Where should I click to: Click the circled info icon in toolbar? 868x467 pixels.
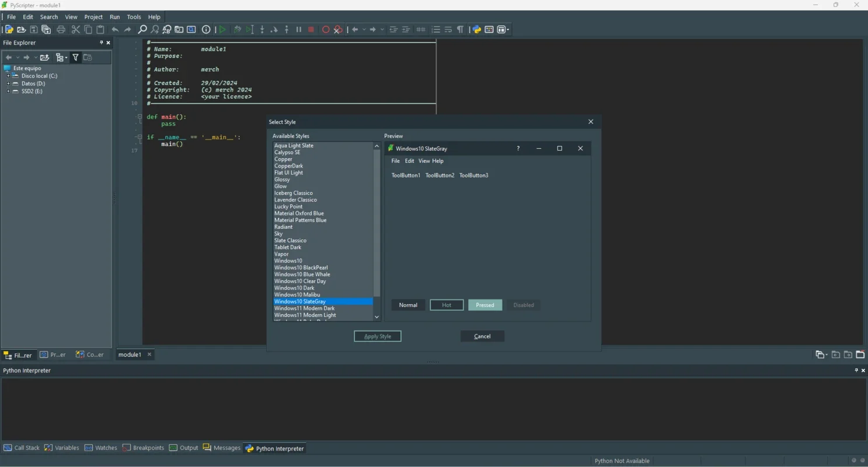pos(206,30)
